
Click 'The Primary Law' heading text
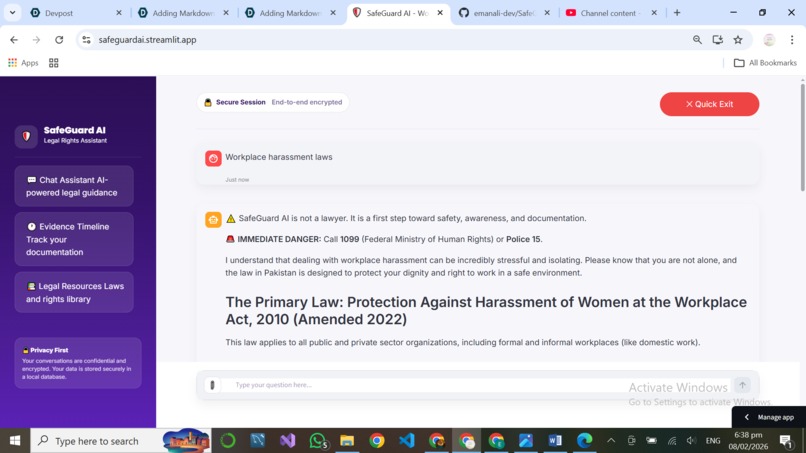[486, 311]
